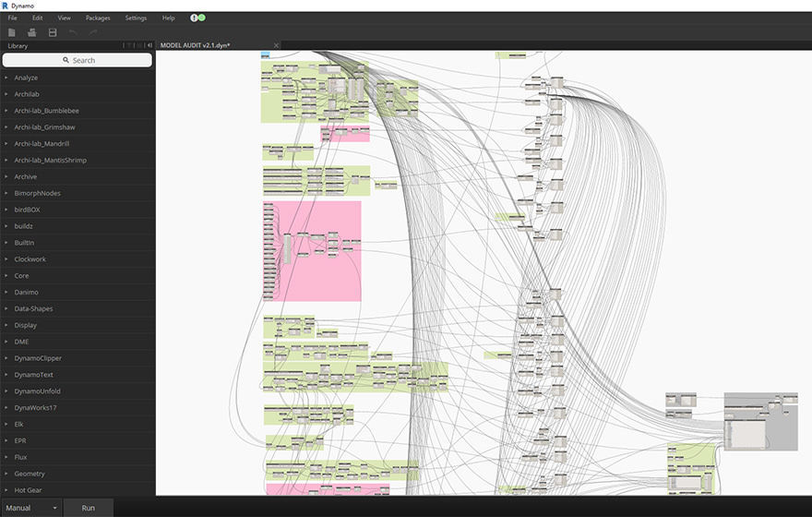This screenshot has height=517, width=812.
Task: Open the Help menu
Action: [x=168, y=18]
